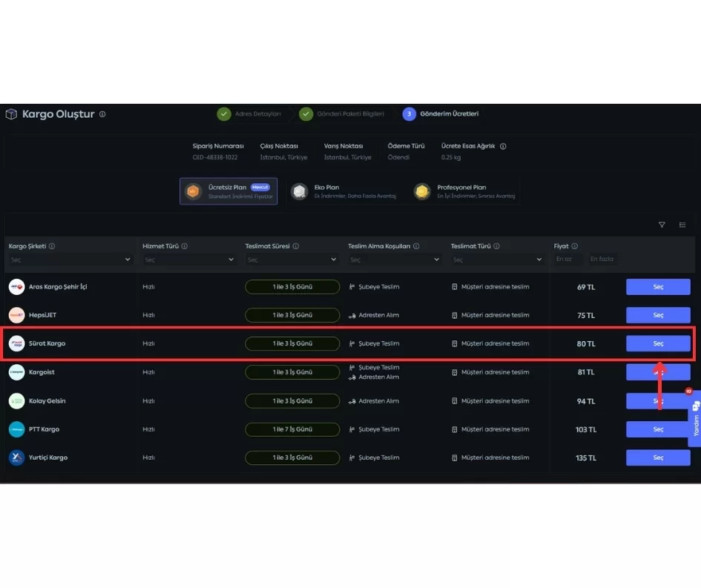Click info icon beside Fiyat header

pyautogui.click(x=575, y=246)
